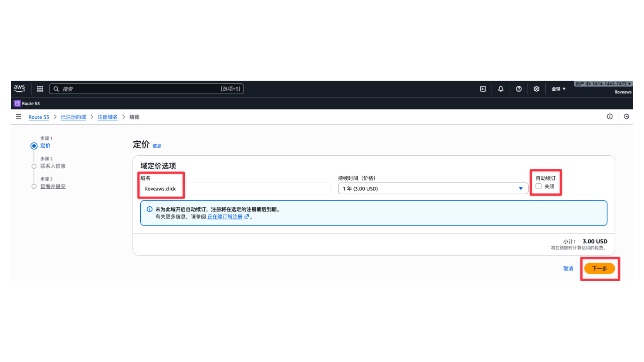Go to Route 53 breadcrumb
This screenshot has height=362, width=644.
click(39, 117)
